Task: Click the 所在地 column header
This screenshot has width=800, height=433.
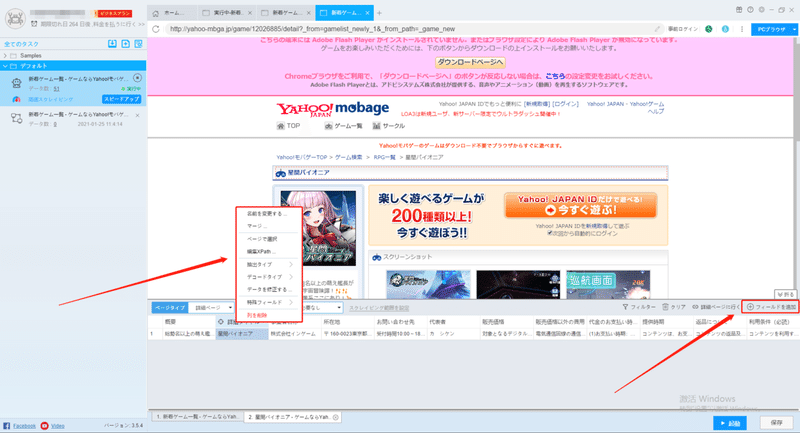Action: pos(347,322)
